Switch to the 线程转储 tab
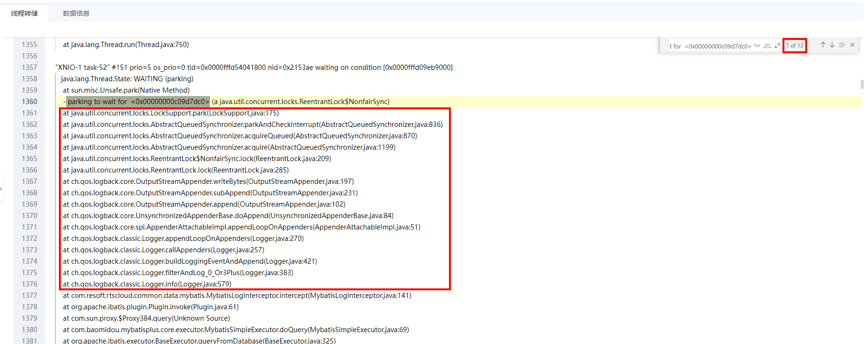The image size is (868, 344). coord(25,13)
